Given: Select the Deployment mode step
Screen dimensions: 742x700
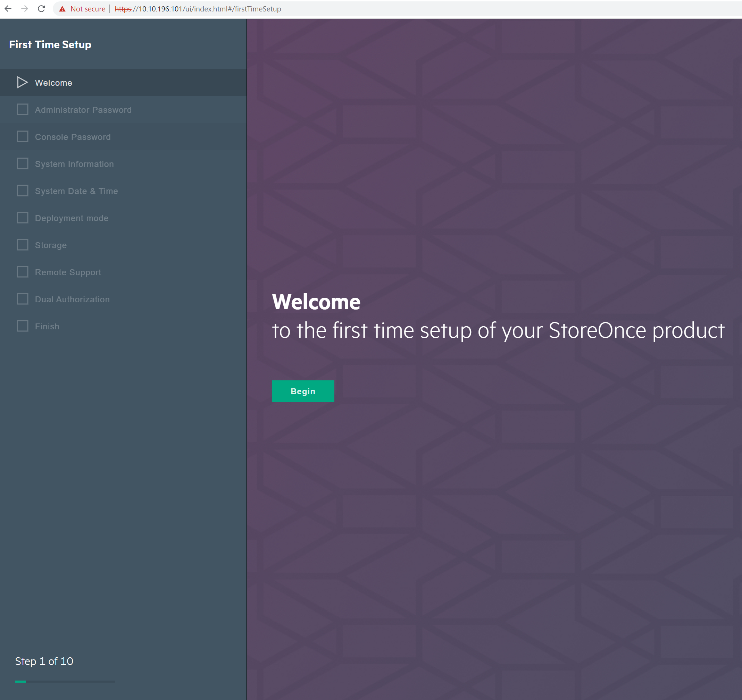Looking at the screenshot, I should tap(123, 218).
